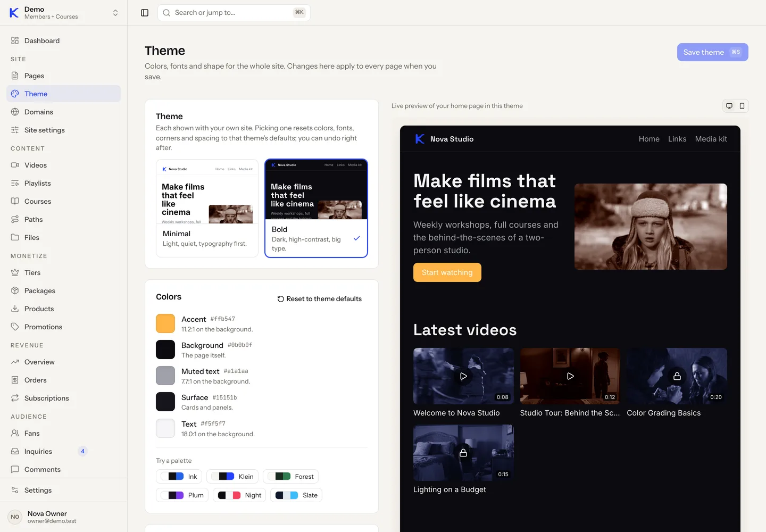Click Reset to theme defaults
The width and height of the screenshot is (766, 532).
(319, 299)
